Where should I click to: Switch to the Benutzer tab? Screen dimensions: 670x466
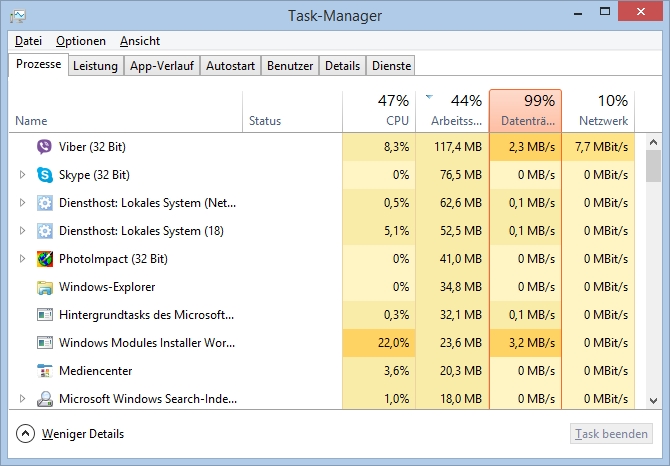click(x=290, y=66)
